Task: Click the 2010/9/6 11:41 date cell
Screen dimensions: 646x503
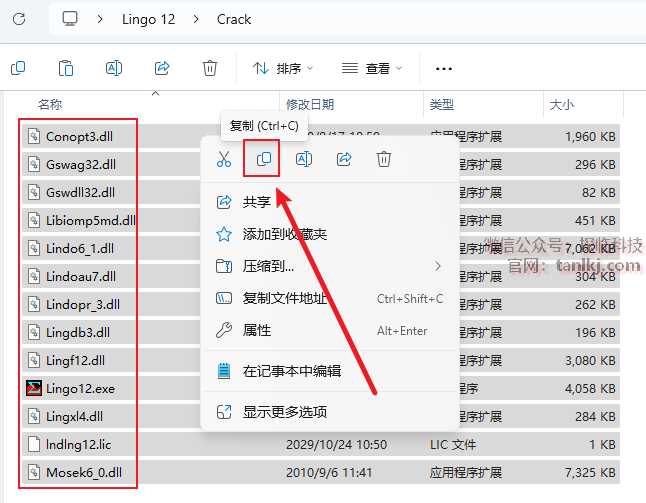Action: pyautogui.click(x=329, y=473)
